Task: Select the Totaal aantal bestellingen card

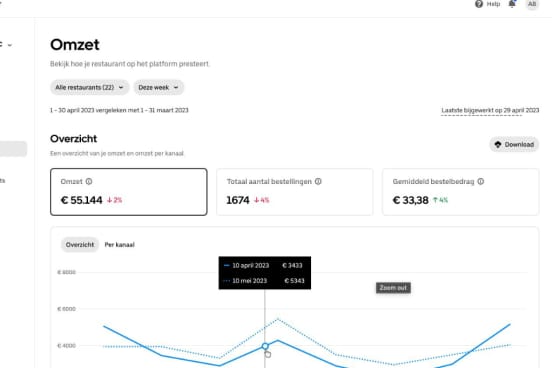Action: tap(295, 192)
